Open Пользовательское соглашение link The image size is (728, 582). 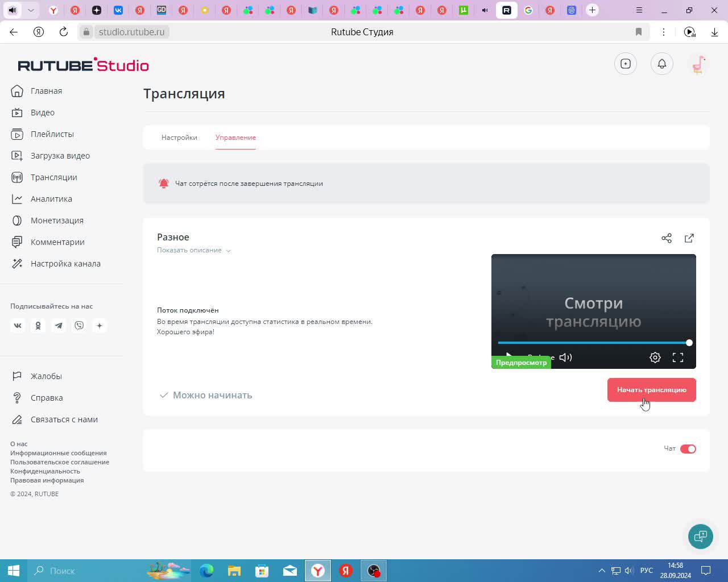click(60, 462)
